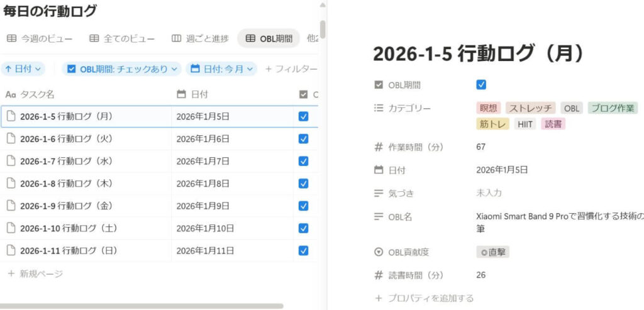Open page icon of 2026-1-8 行動ログ row

coord(11,184)
